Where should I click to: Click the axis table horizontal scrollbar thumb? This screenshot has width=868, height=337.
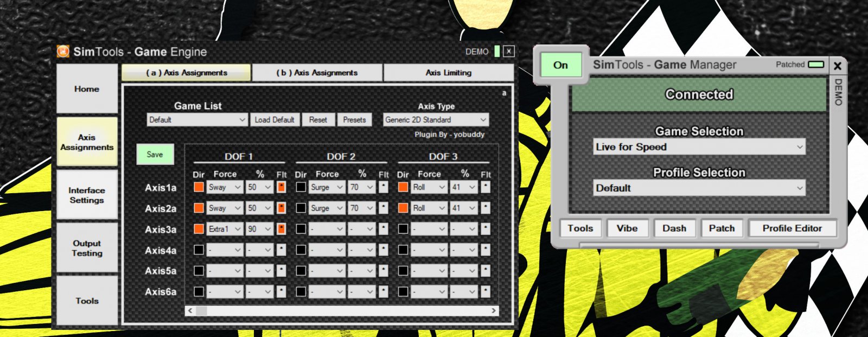pyautogui.click(x=201, y=311)
